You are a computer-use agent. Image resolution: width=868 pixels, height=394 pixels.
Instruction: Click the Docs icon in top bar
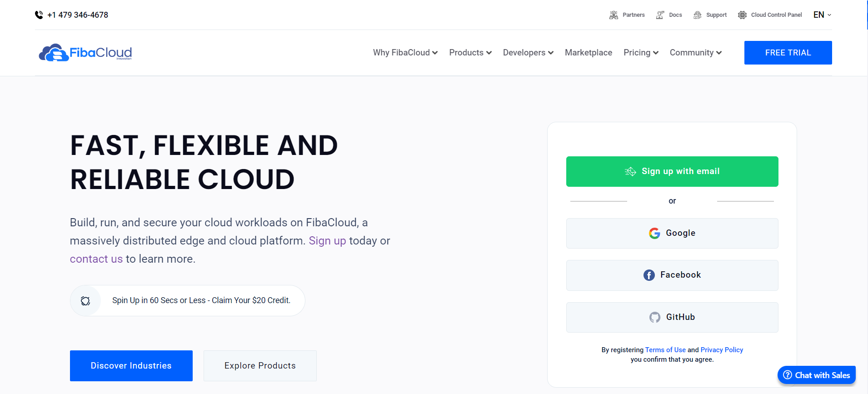[660, 15]
